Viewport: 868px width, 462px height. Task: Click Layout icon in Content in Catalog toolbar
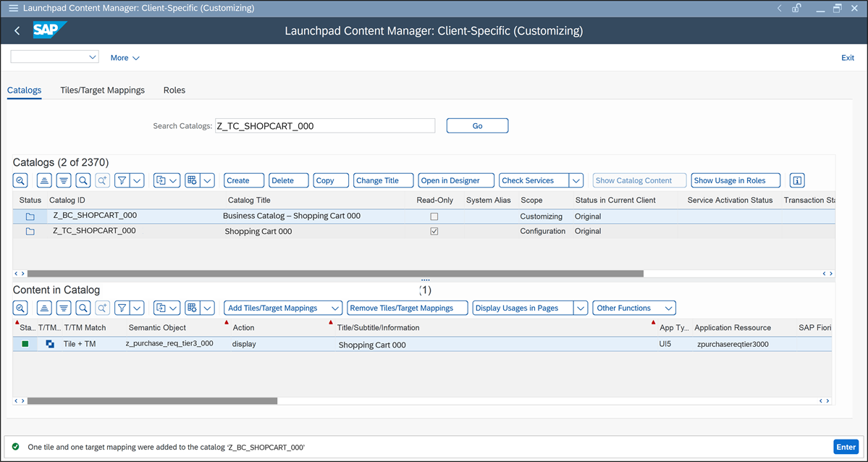click(x=193, y=308)
